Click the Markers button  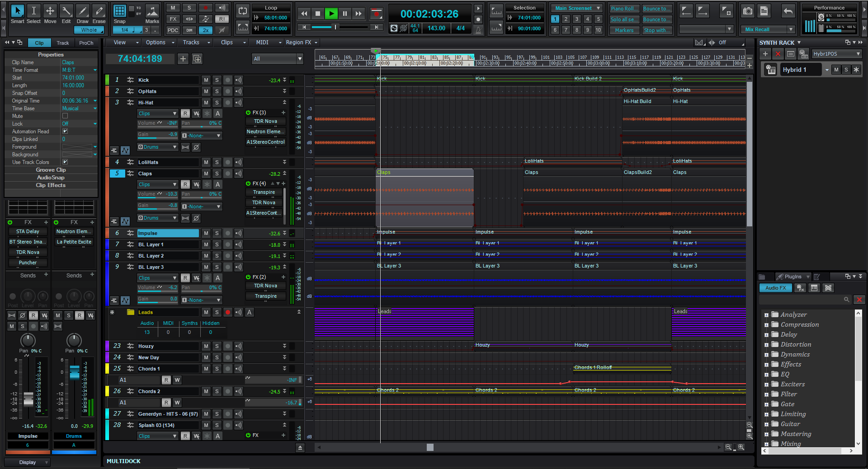coord(624,30)
